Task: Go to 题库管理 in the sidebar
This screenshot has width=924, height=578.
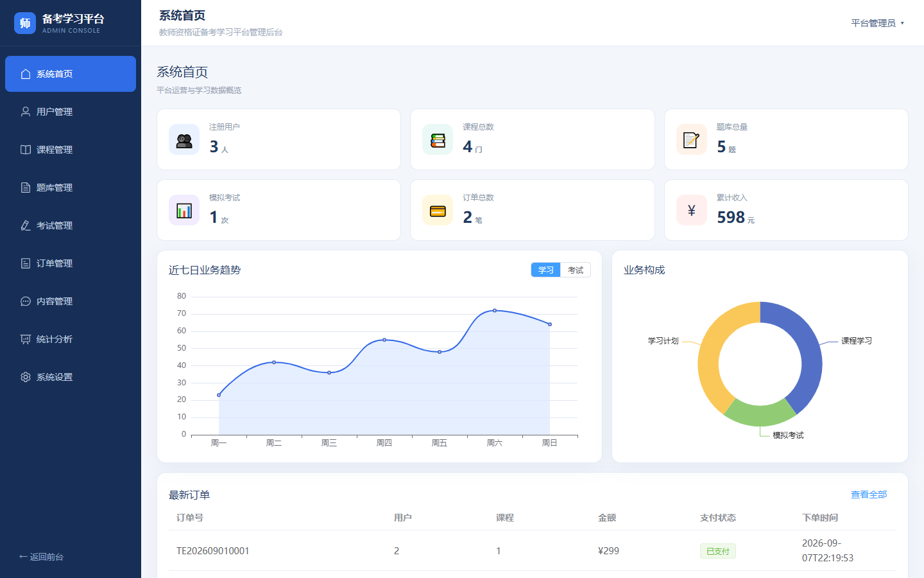Action: 71,188
